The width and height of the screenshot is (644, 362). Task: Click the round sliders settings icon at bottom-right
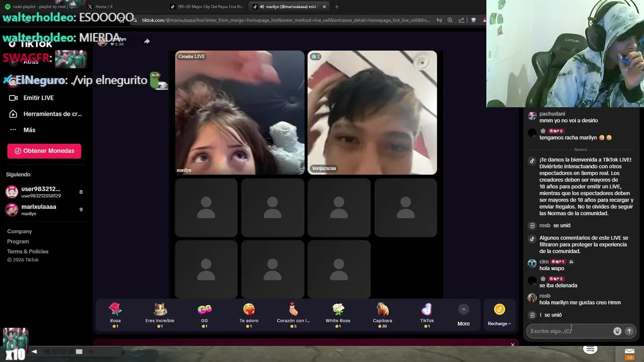click(590, 348)
